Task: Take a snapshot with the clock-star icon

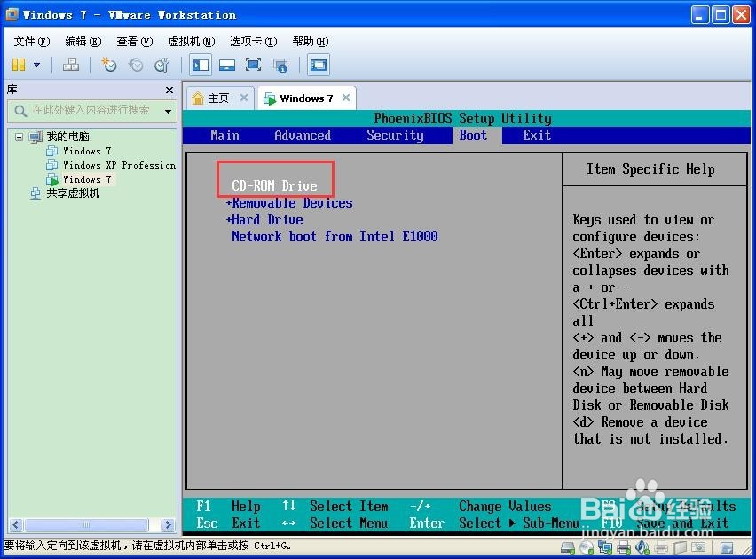Action: (x=109, y=65)
